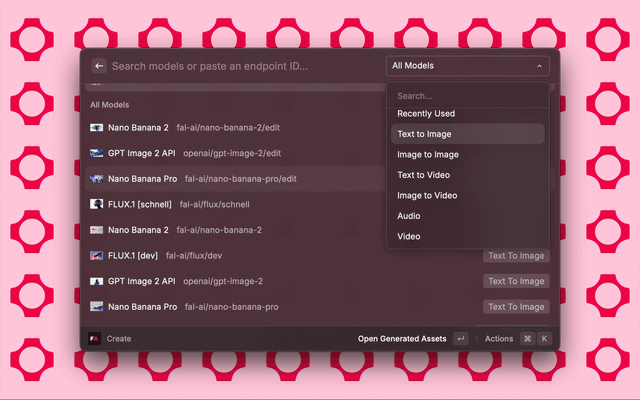Screen dimensions: 640x400
Task: Choose Video filter option
Action: tap(467, 236)
